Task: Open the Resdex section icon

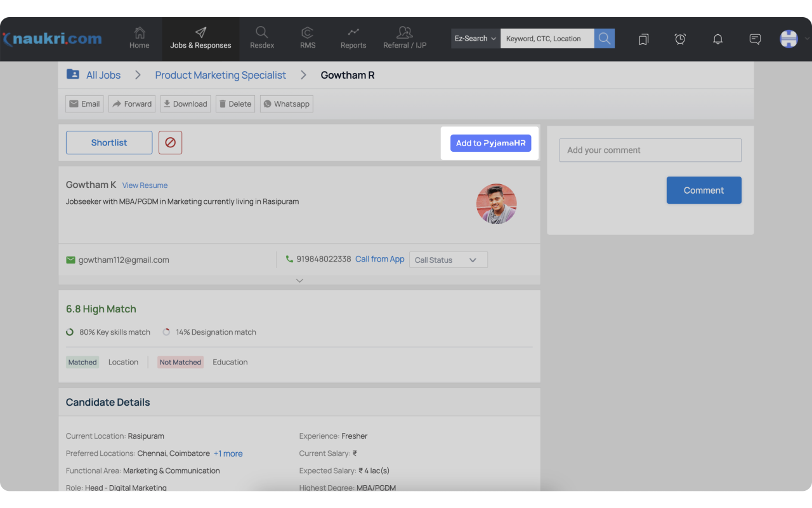Action: pos(261,38)
